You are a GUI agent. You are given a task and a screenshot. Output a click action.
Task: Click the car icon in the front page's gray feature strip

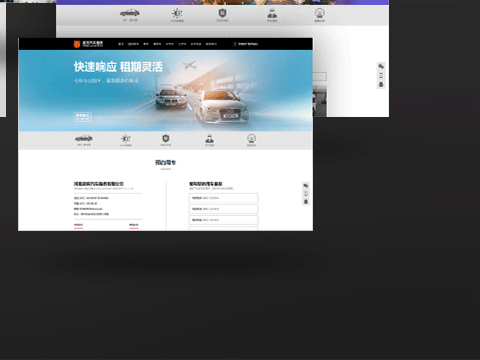click(84, 138)
